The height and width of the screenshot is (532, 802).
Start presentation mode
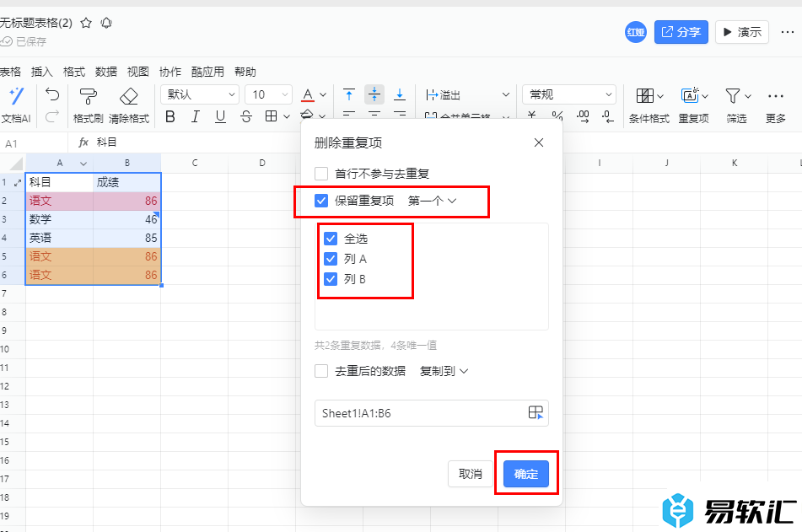point(741,32)
